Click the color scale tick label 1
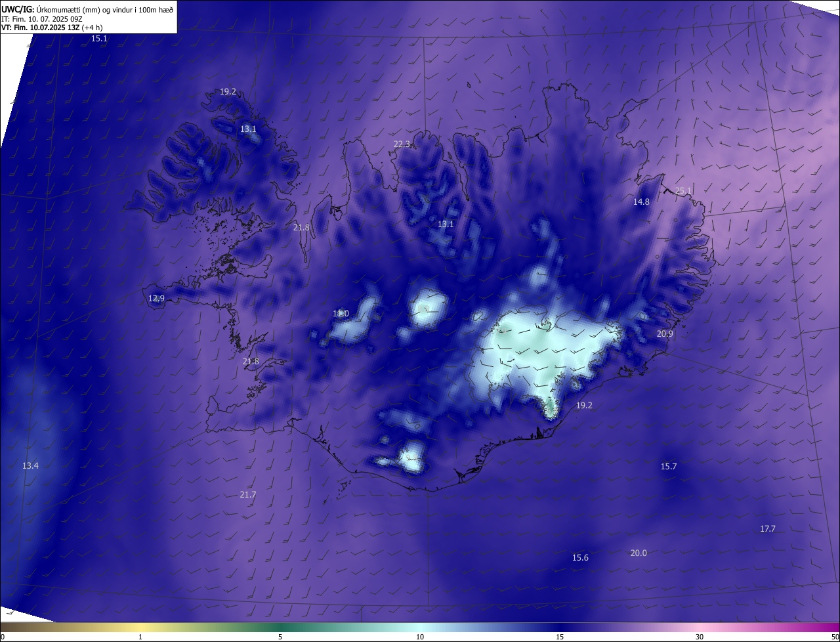Screen dimensions: 840x642 tap(140, 637)
